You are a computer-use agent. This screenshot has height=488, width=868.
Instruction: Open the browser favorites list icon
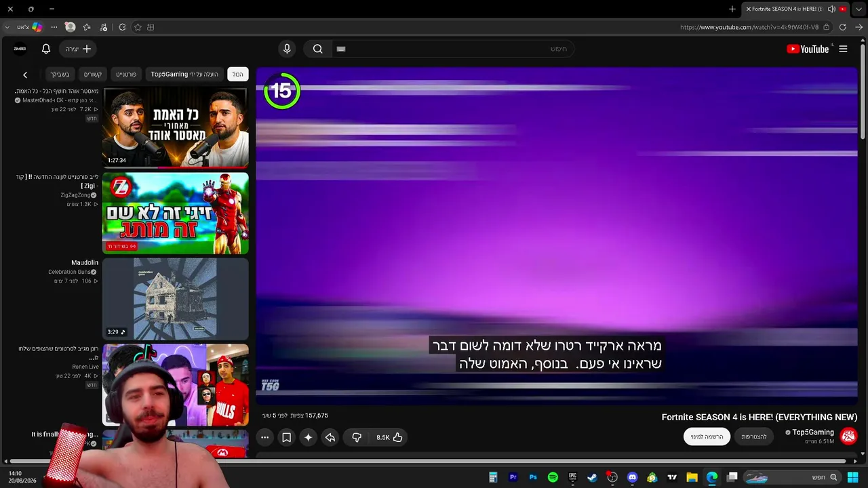87,27
